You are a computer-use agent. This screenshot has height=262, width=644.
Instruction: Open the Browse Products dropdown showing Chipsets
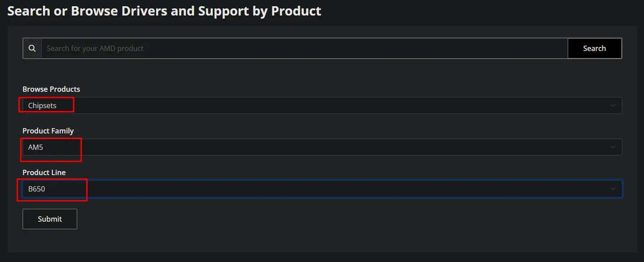tap(322, 106)
